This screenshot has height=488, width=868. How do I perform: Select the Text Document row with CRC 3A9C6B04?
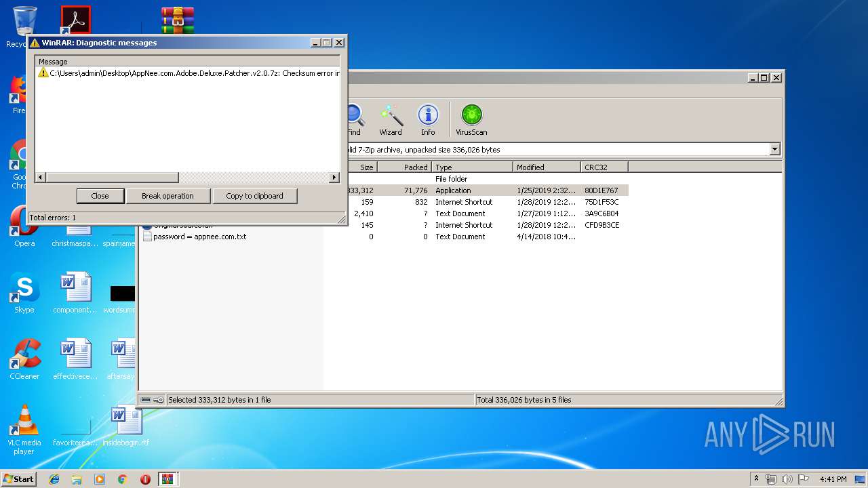pos(488,213)
